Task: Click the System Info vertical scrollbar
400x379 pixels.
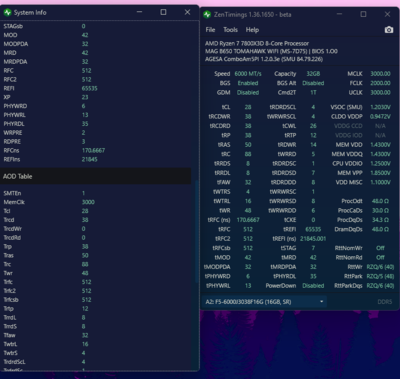Action: [197, 232]
